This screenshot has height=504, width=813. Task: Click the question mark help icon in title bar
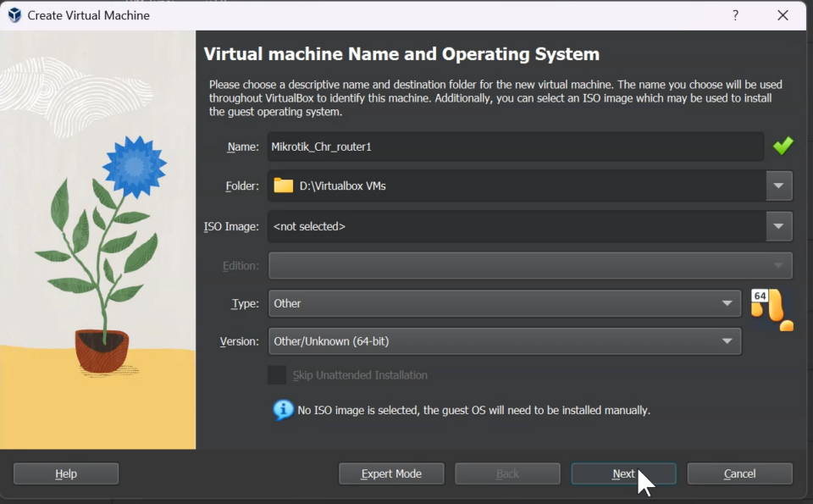pyautogui.click(x=734, y=14)
